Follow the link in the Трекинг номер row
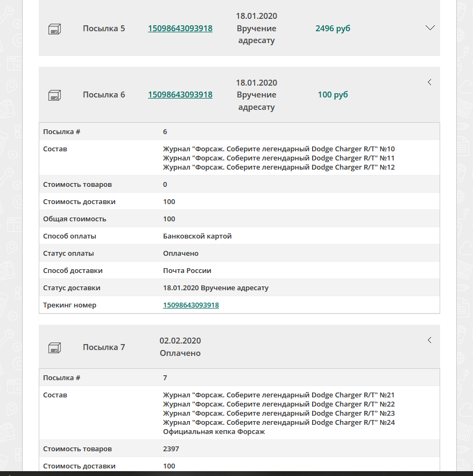This screenshot has width=473, height=476. (x=191, y=305)
